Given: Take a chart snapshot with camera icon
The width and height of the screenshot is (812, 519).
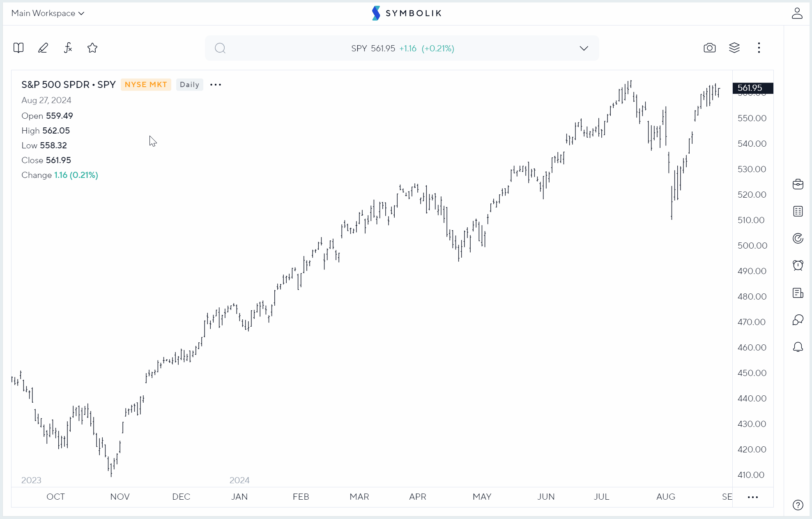Looking at the screenshot, I should (710, 48).
